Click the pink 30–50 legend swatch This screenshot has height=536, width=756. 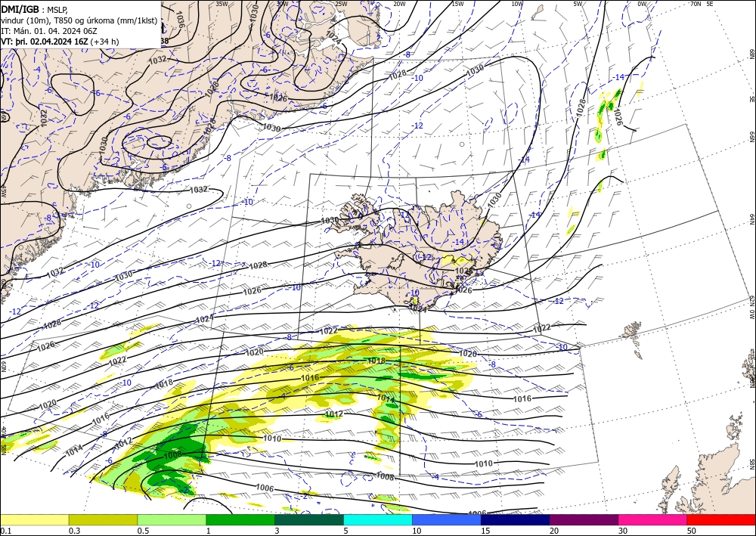click(x=653, y=519)
